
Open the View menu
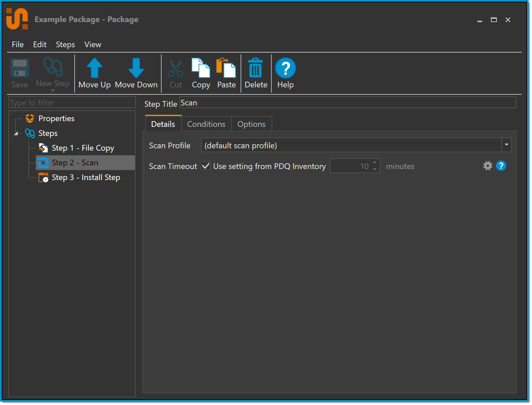click(93, 45)
